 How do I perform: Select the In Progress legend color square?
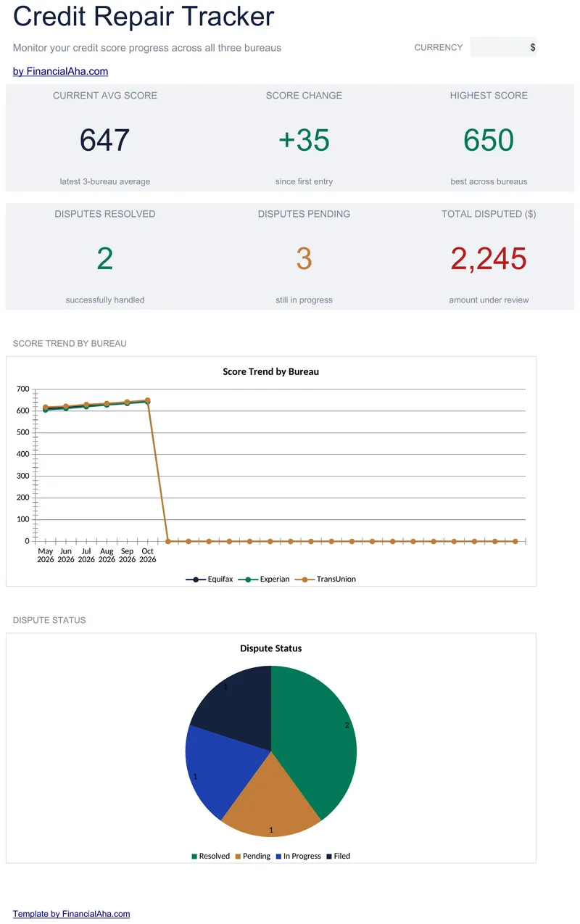[278, 857]
